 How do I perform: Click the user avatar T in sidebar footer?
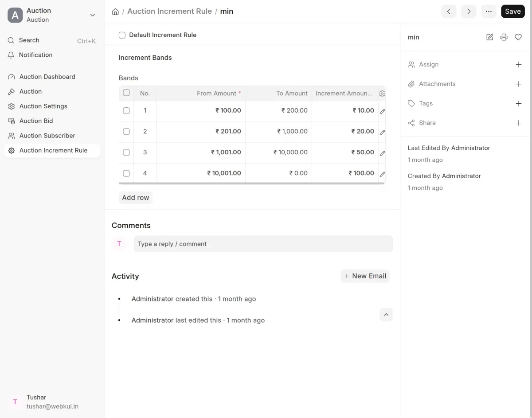[x=15, y=402]
